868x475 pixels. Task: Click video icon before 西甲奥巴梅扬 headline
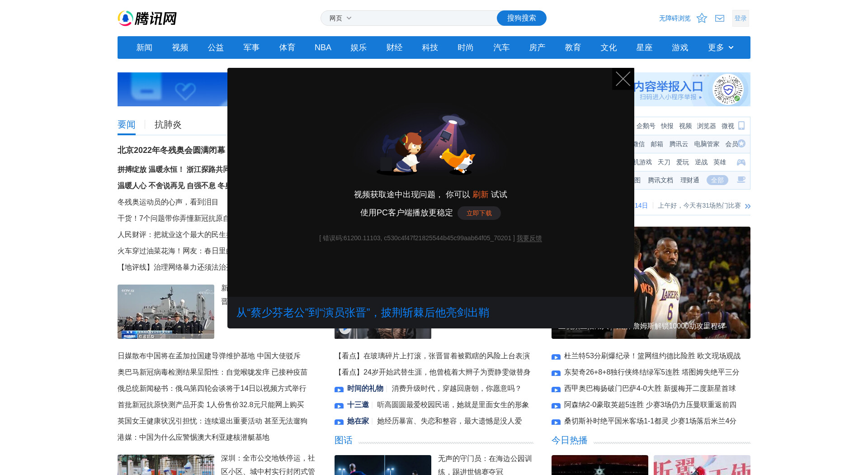click(x=556, y=389)
